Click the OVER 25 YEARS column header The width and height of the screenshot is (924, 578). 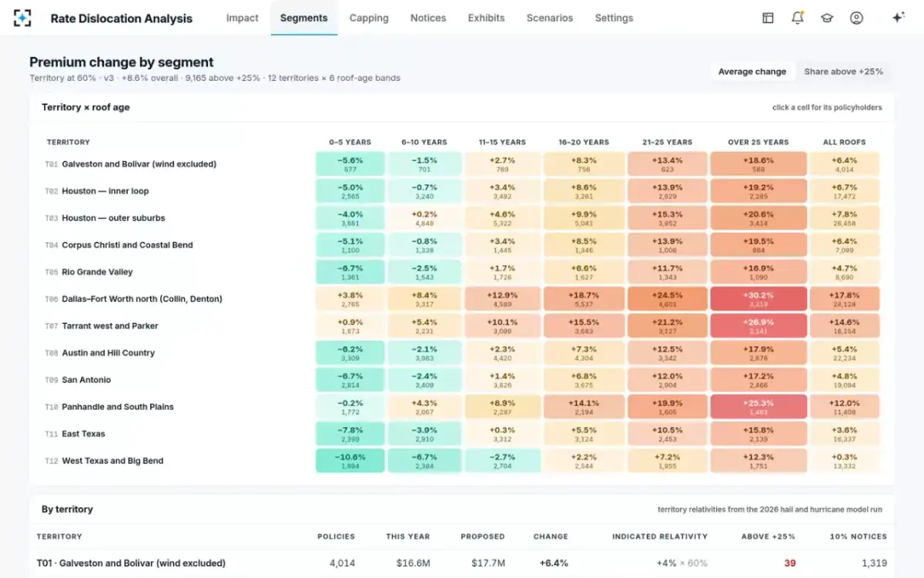point(758,142)
